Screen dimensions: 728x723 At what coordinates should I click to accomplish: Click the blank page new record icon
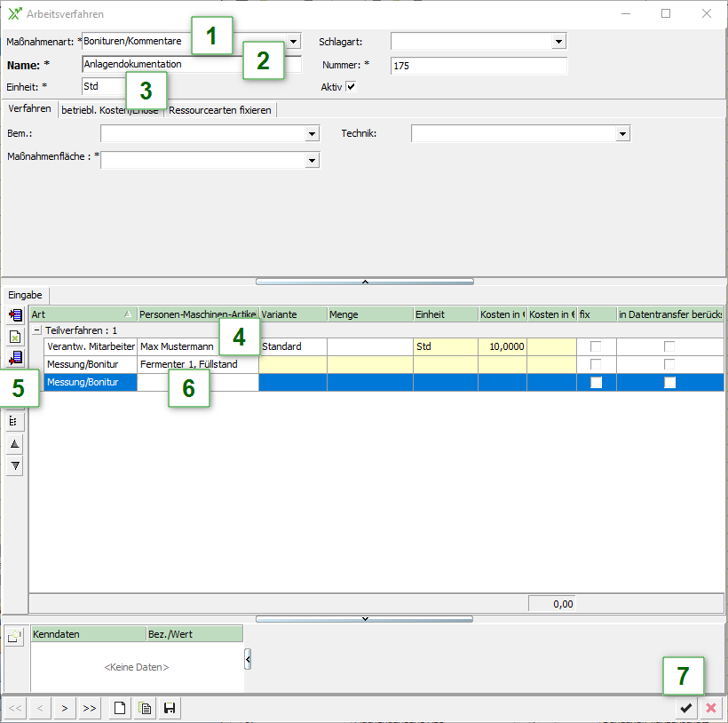pyautogui.click(x=120, y=708)
